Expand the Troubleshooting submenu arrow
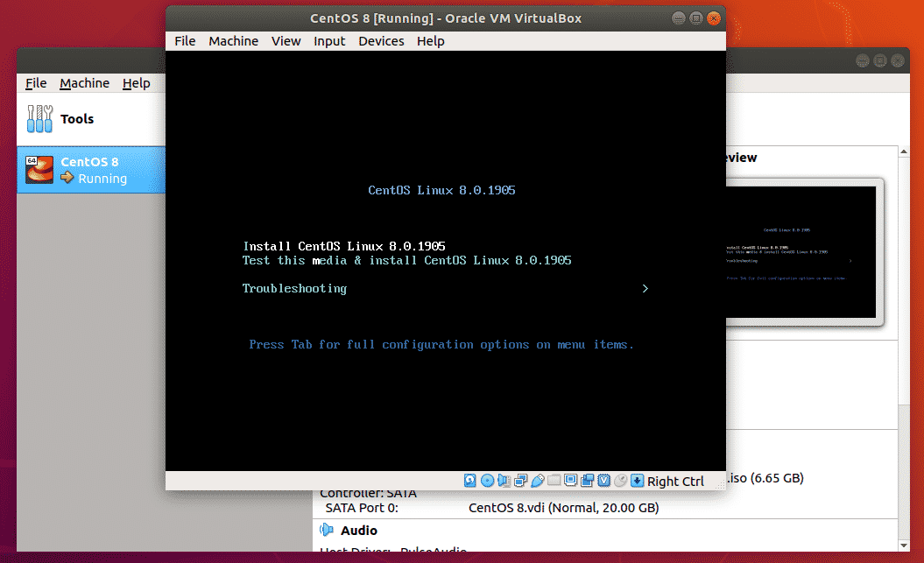Screen dimensions: 924x563 645,288
